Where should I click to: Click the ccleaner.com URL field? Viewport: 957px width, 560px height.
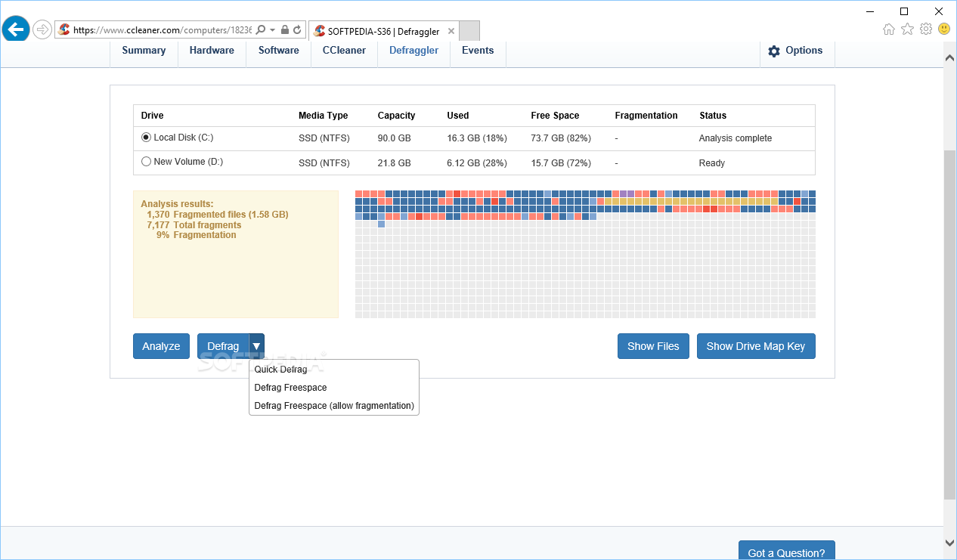tap(162, 30)
